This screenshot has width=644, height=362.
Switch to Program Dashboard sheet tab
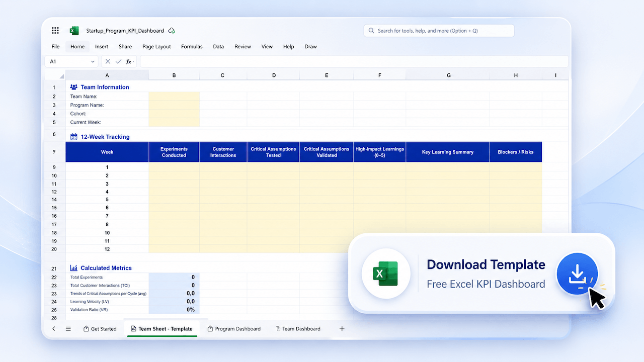click(234, 329)
